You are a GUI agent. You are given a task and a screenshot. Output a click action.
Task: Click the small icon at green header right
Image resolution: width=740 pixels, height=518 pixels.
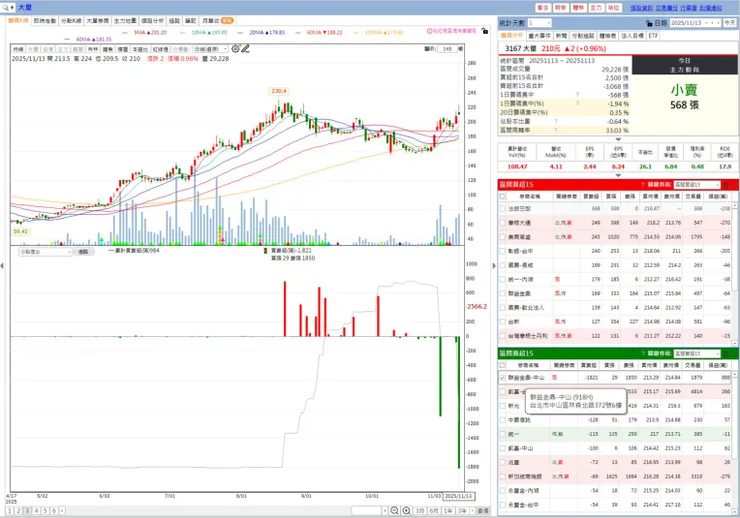[x=727, y=353]
